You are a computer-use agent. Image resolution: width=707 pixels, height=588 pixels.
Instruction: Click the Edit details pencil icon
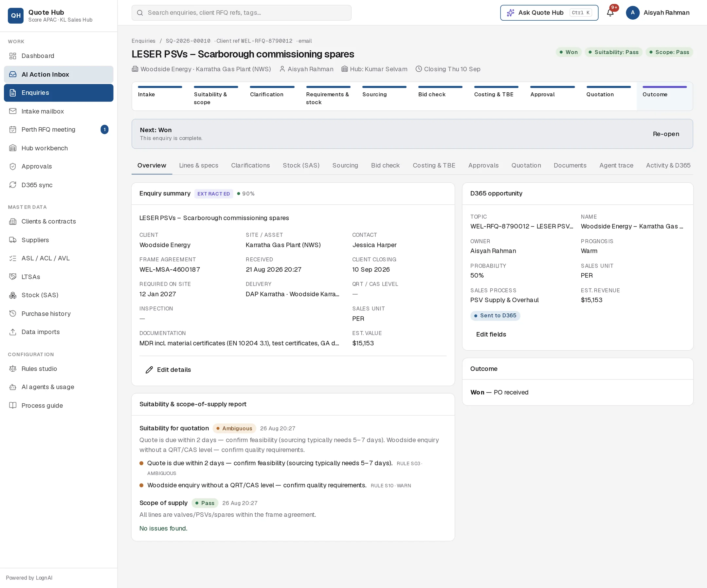[x=149, y=370]
